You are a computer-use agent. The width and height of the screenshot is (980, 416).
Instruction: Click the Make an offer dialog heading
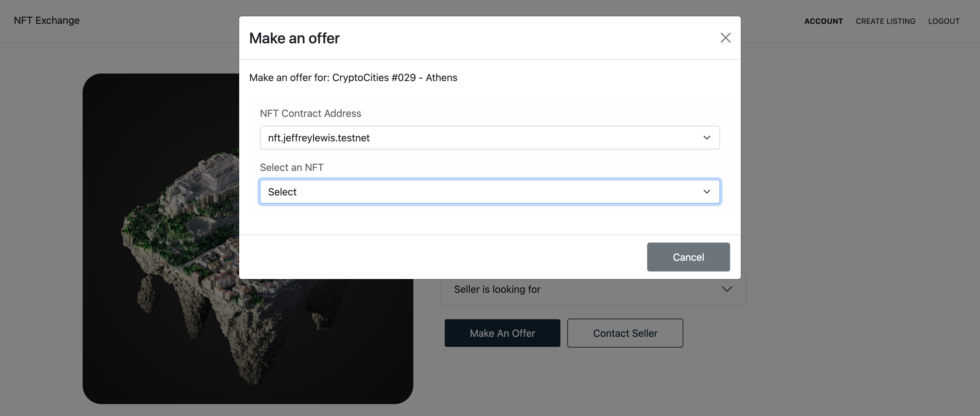coord(294,38)
